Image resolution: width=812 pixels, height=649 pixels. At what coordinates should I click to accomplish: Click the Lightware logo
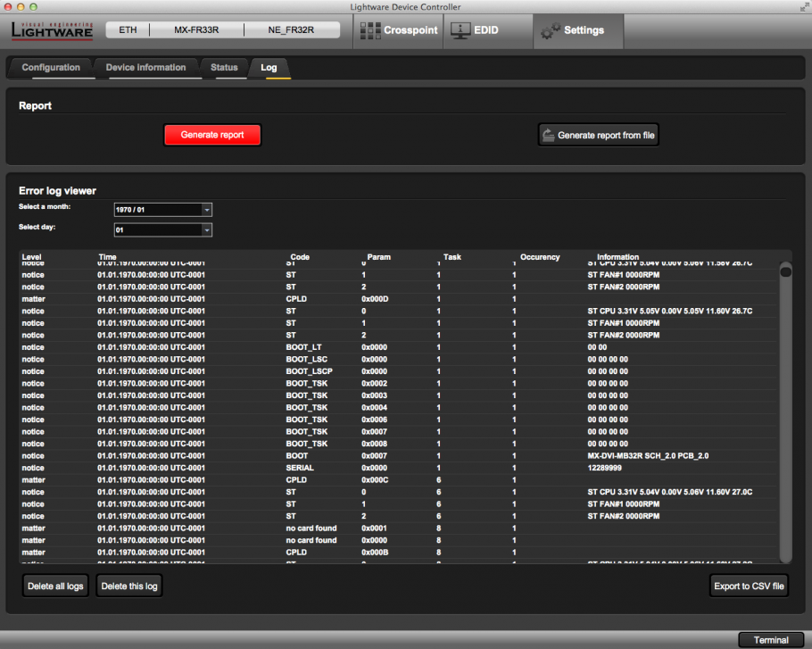51,30
